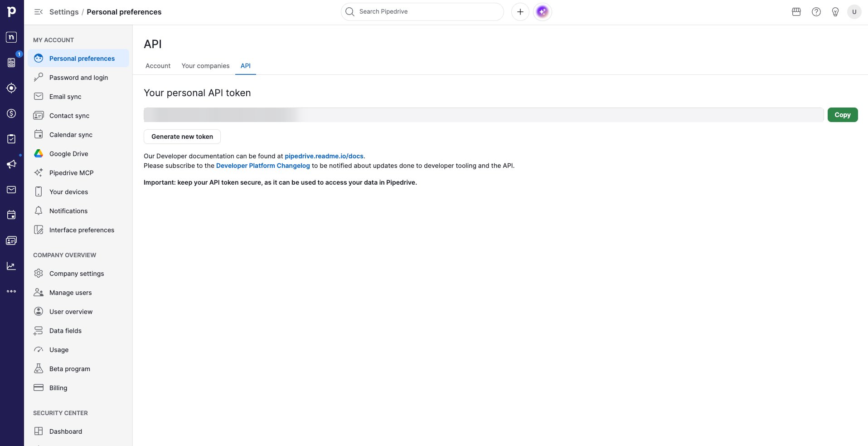Image resolution: width=868 pixels, height=446 pixels.
Task: Open the pipedrive.readme.io/docs link
Action: [x=324, y=156]
